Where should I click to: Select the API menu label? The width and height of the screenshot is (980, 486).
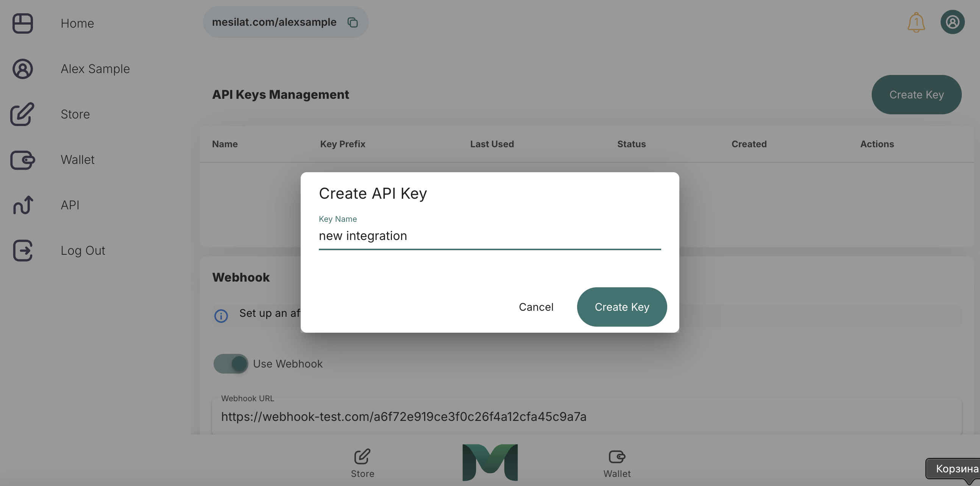coord(70,205)
